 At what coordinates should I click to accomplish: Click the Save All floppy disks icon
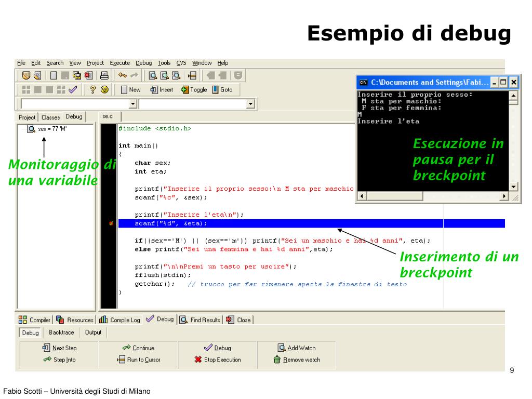click(x=77, y=75)
